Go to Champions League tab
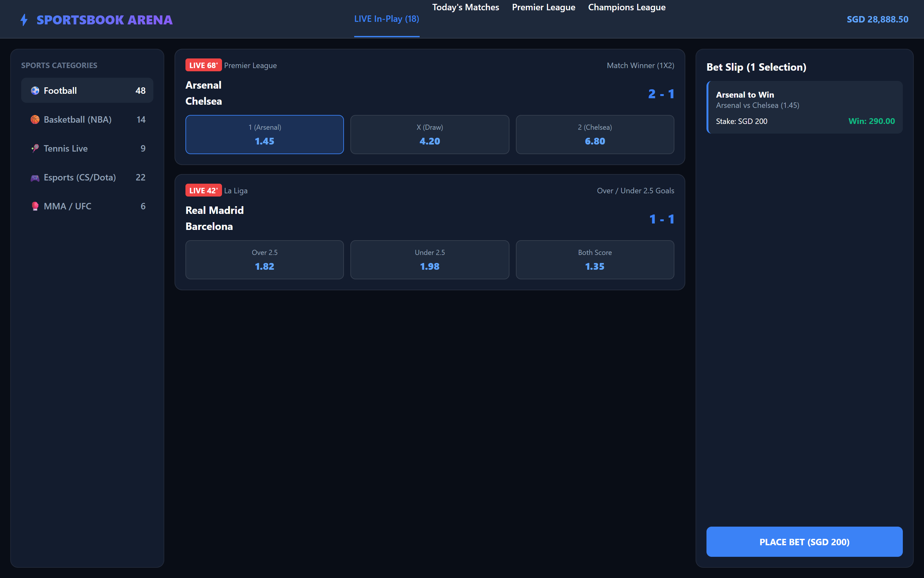Viewport: 924px width, 578px height. [627, 7]
